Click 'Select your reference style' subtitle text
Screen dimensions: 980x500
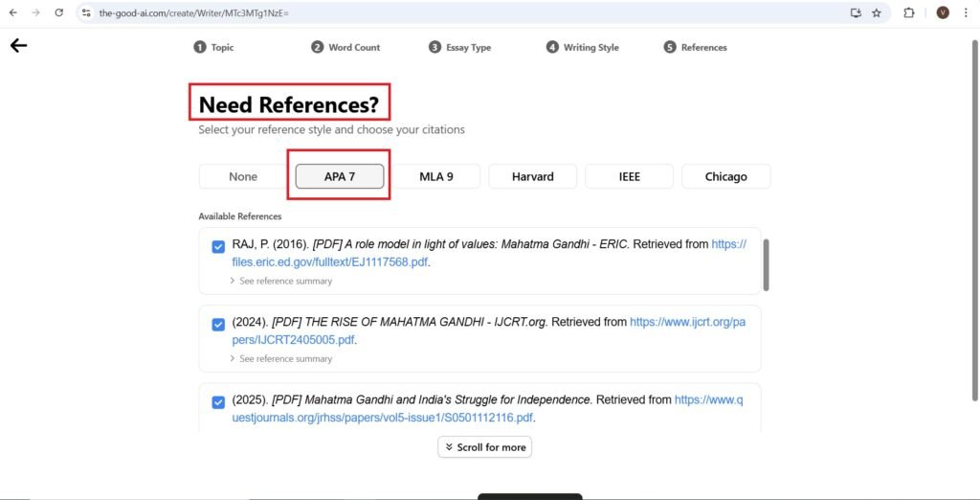coord(331,130)
